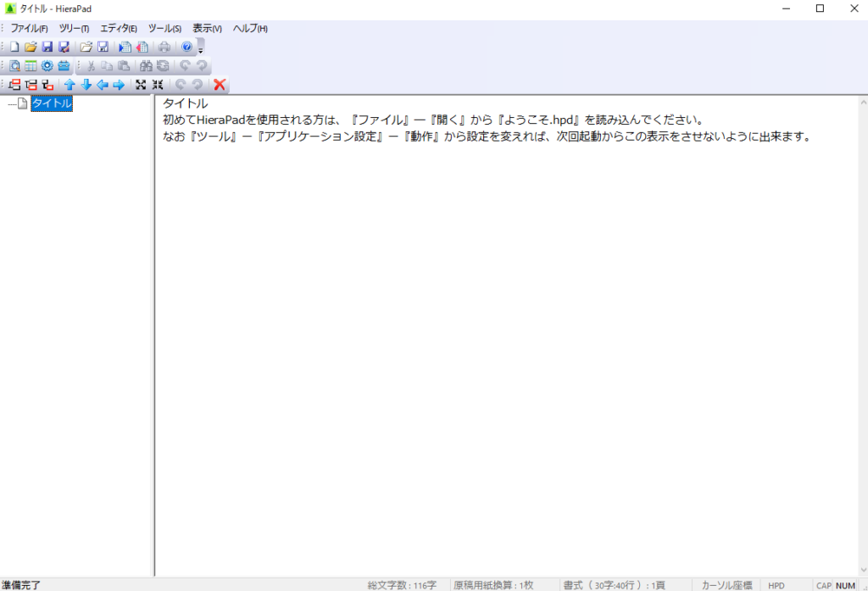Open the エディタ(E) menu

pyautogui.click(x=119, y=28)
